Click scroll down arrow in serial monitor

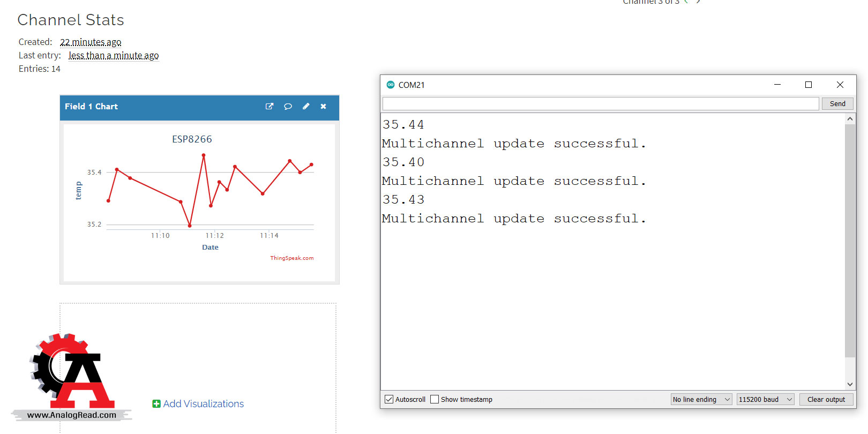click(850, 384)
